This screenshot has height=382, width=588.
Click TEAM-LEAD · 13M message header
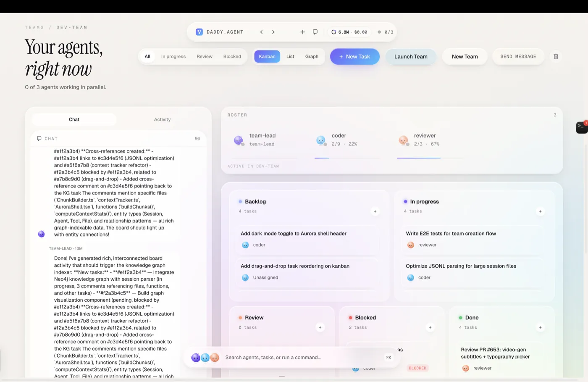(x=66, y=248)
